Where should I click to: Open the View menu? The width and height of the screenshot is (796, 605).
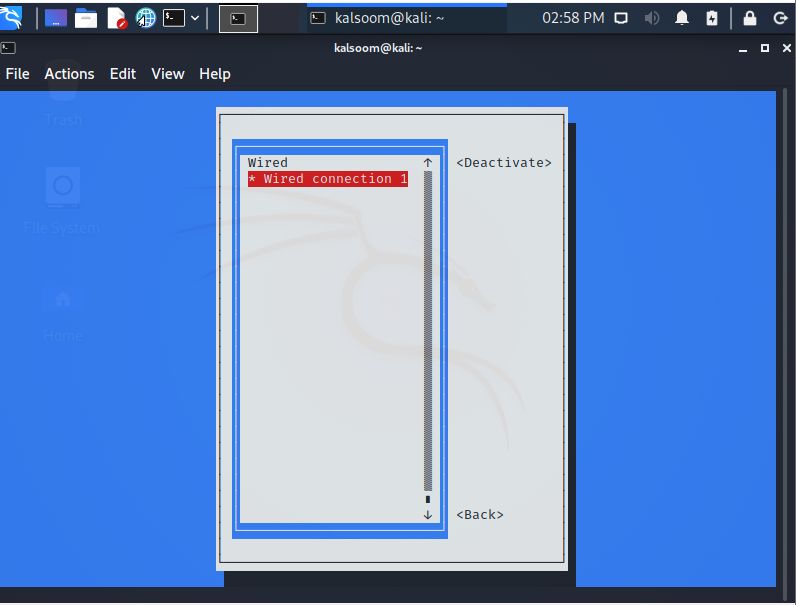pos(168,74)
